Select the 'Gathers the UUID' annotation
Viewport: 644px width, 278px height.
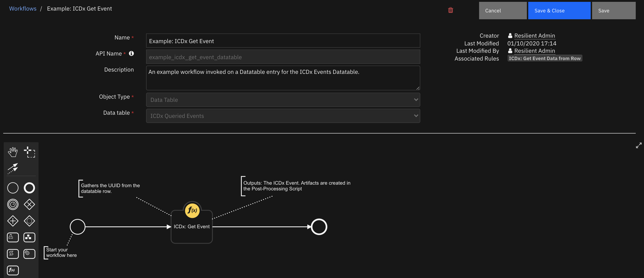coord(110,188)
